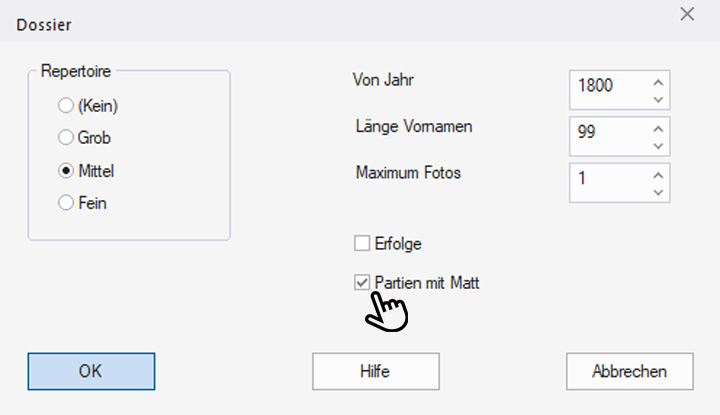The image size is (720, 415).
Task: Decrease Länge Vornamen using down arrow
Action: click(x=657, y=145)
